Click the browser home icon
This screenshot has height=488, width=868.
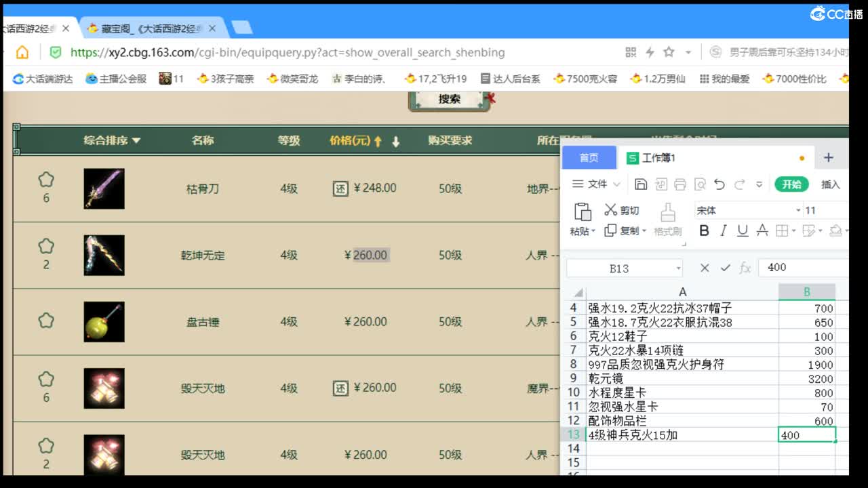coord(22,52)
